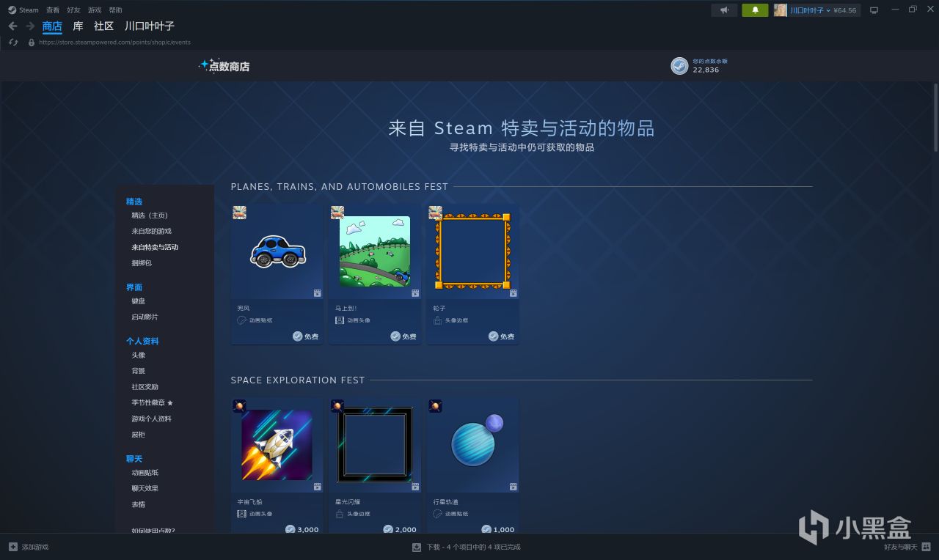939x560 pixels.
Task: Open the green notifications bell
Action: (755, 10)
